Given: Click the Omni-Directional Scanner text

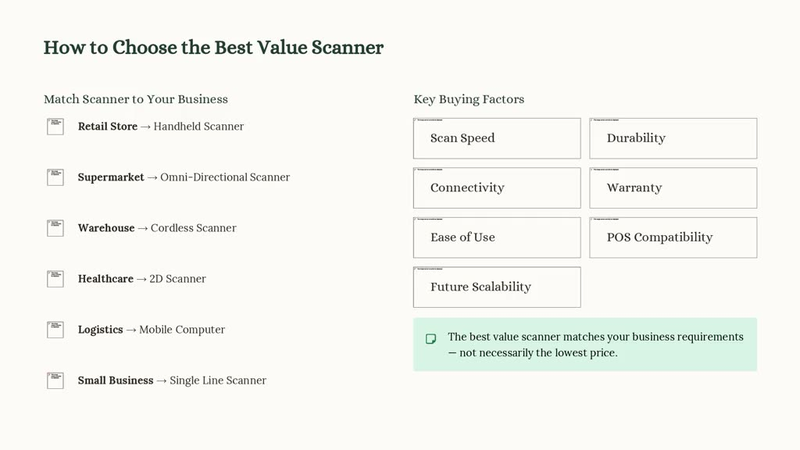Looking at the screenshot, I should click(x=225, y=177).
